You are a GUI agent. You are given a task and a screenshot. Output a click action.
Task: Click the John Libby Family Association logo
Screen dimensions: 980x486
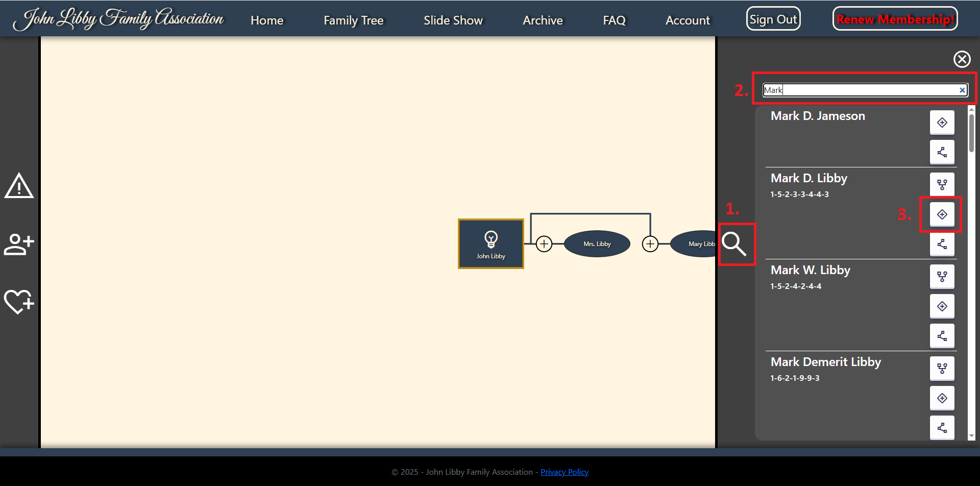pos(118,18)
